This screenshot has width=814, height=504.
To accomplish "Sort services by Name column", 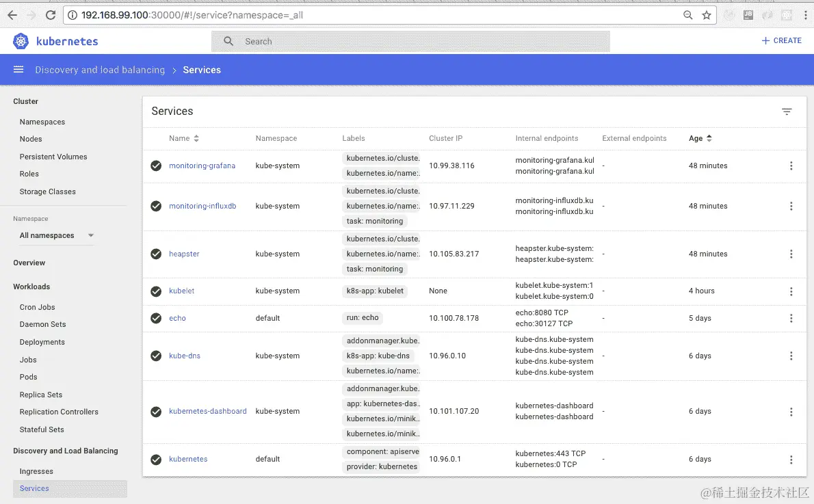I will [x=183, y=138].
